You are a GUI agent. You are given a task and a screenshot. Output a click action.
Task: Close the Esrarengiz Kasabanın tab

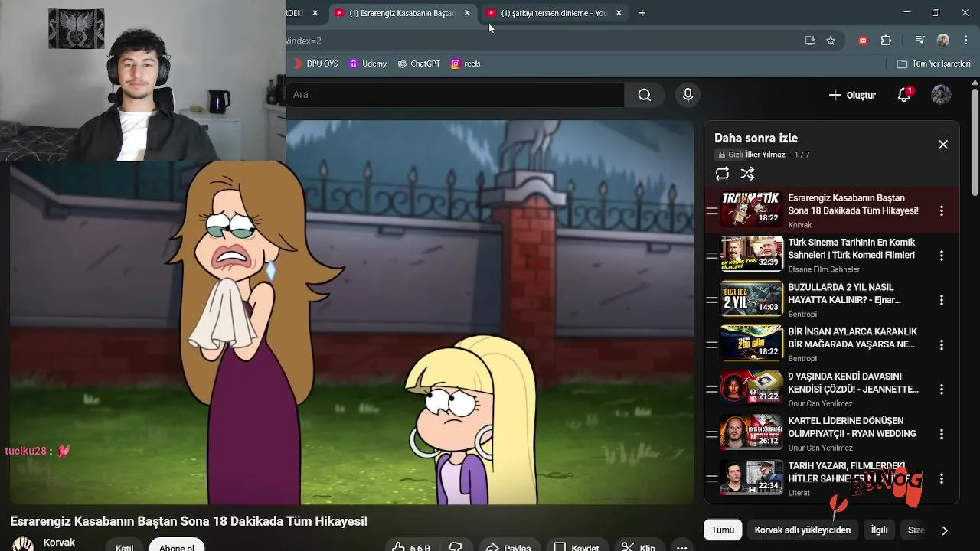467,13
